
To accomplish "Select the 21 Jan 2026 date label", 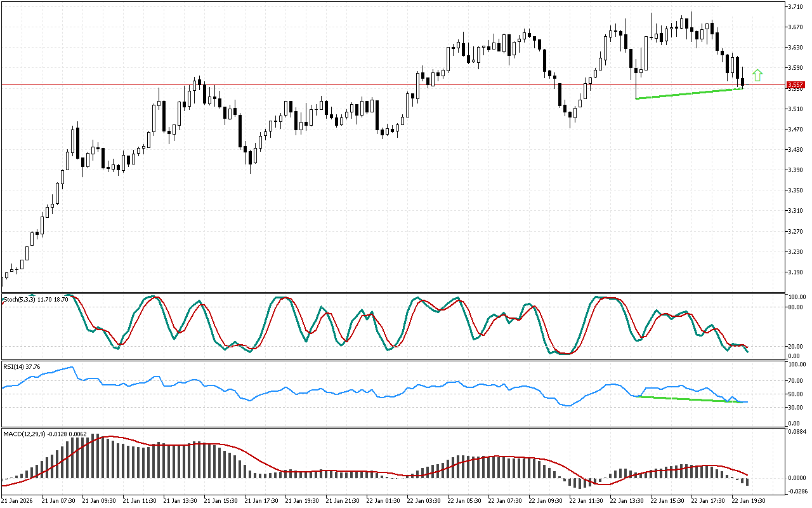I will pyautogui.click(x=20, y=500).
